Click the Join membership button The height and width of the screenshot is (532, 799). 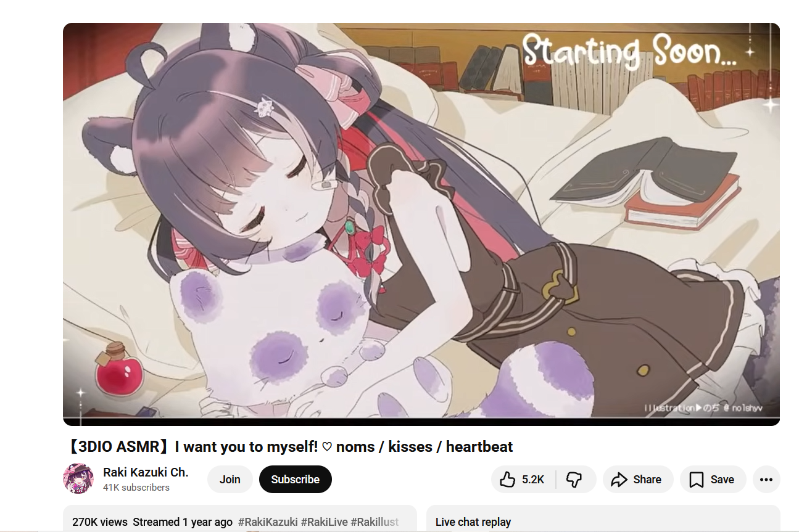click(x=230, y=480)
